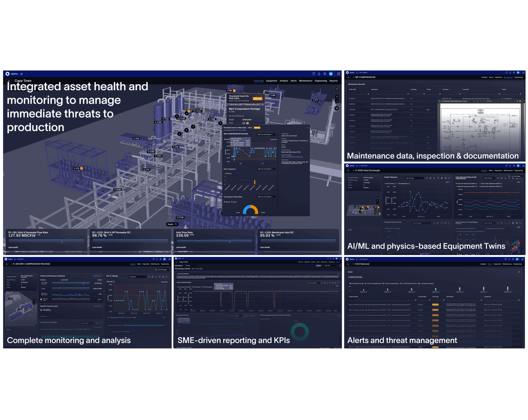The height and width of the screenshot is (420, 528).
Task: Open Maintenance tab in main Cape Town navigation
Action: click(305, 81)
